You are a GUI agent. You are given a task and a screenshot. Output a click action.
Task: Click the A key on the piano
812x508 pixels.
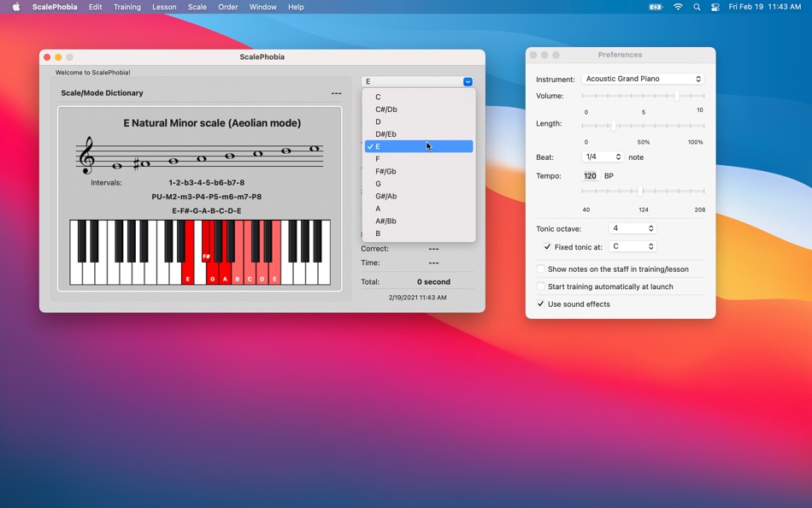click(x=225, y=273)
